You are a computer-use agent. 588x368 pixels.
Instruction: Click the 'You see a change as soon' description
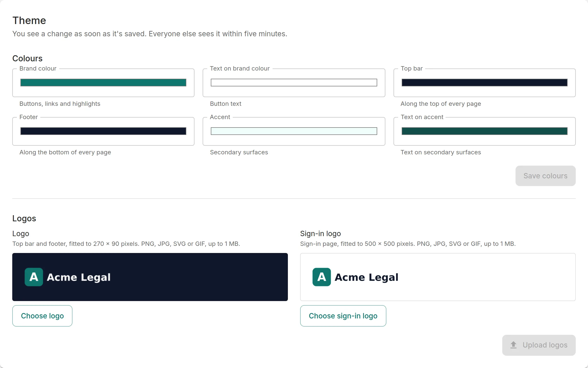150,34
